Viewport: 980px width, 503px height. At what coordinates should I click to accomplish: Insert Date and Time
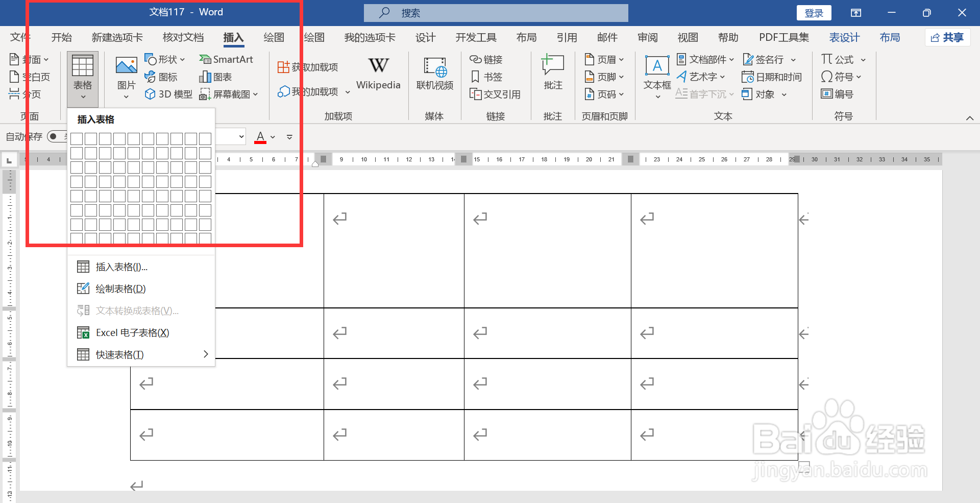pyautogui.click(x=772, y=77)
